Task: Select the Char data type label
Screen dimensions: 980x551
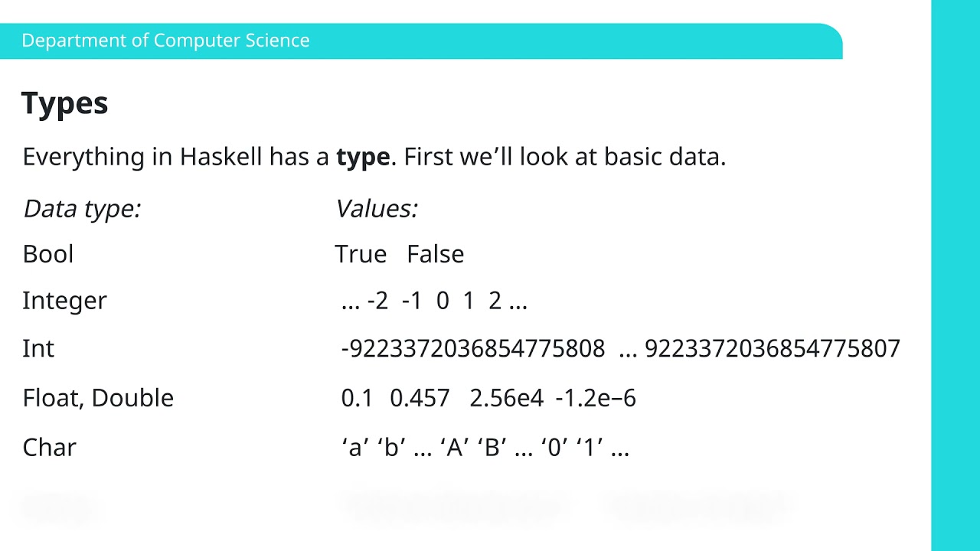Action: click(49, 447)
